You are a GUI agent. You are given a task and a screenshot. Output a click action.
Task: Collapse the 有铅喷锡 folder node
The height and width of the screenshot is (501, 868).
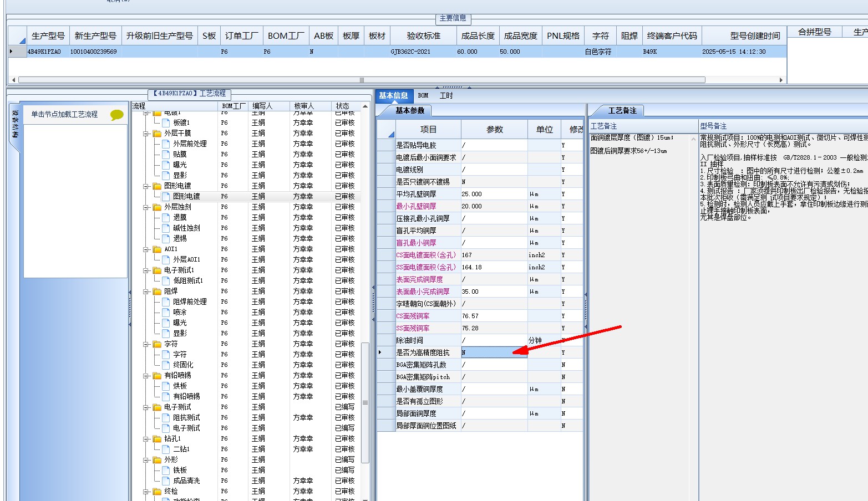tap(146, 376)
